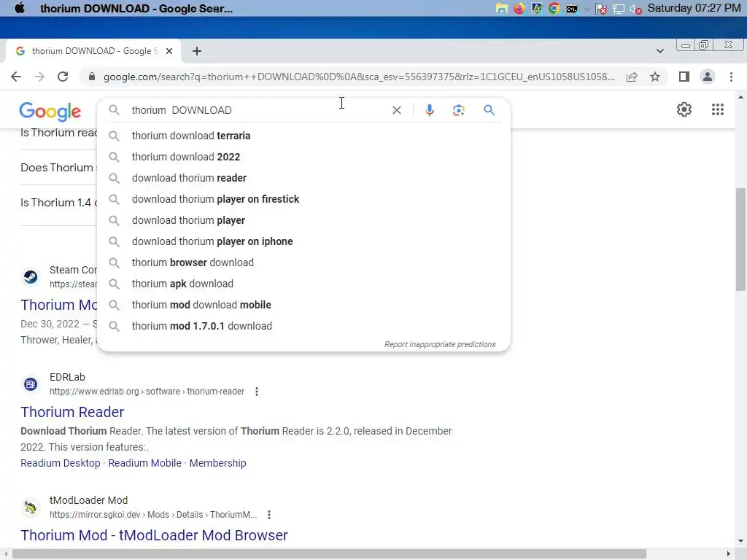Open the Chrome profile avatar
The height and width of the screenshot is (560, 747).
(708, 77)
